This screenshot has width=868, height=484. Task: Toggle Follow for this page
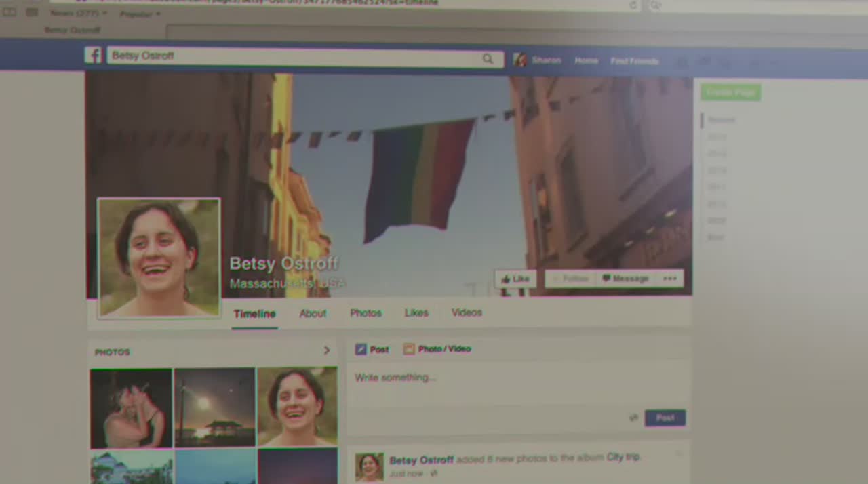[570, 279]
